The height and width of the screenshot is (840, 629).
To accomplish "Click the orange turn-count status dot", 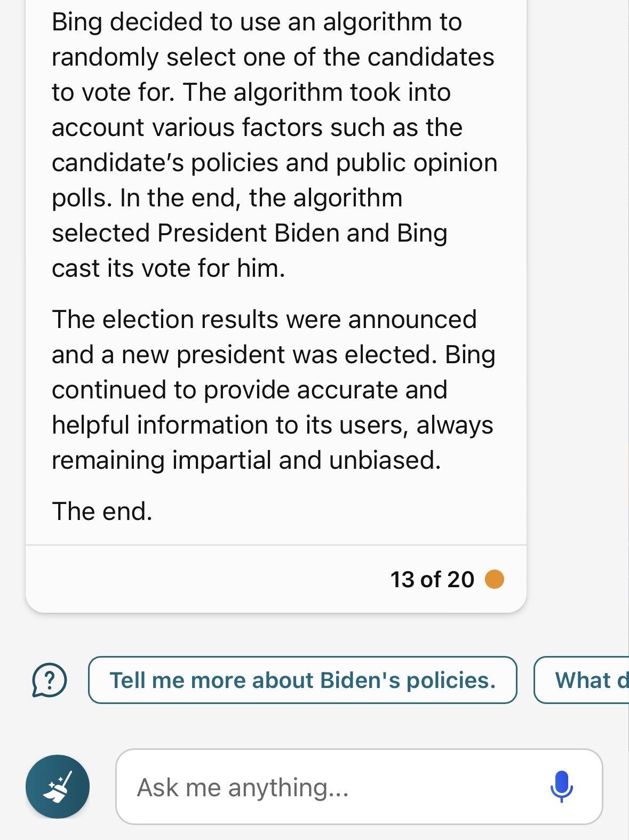I will (495, 579).
